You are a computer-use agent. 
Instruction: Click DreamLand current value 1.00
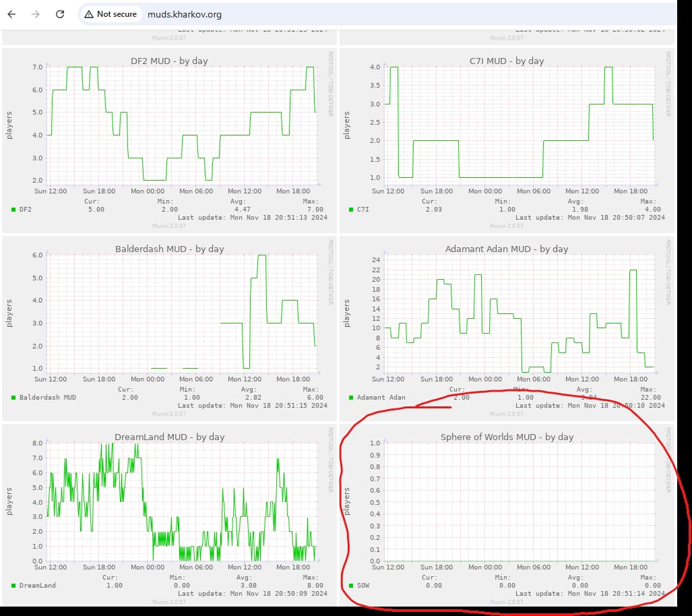(115, 586)
